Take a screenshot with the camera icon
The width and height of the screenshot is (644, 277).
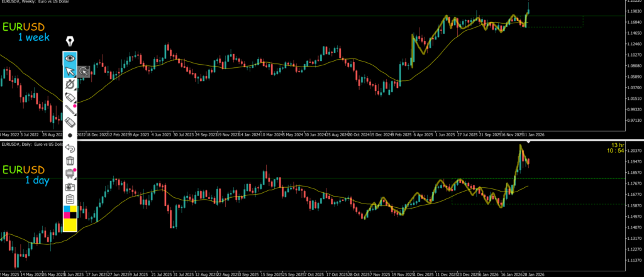(70, 187)
